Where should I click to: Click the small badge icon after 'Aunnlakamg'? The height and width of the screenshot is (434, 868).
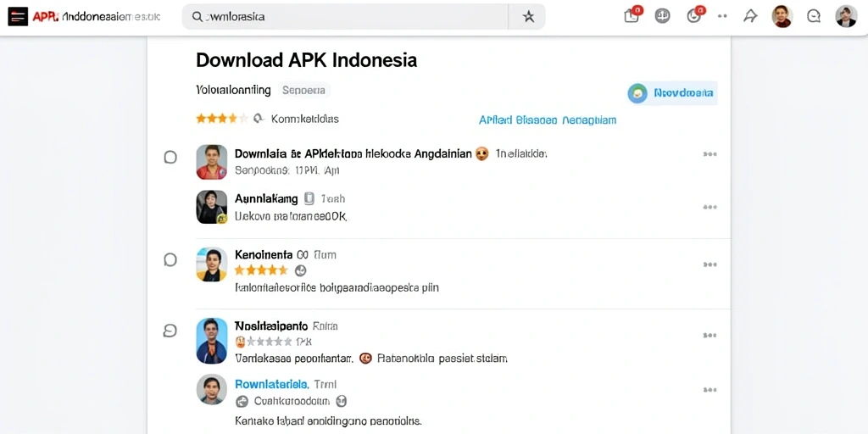(309, 198)
